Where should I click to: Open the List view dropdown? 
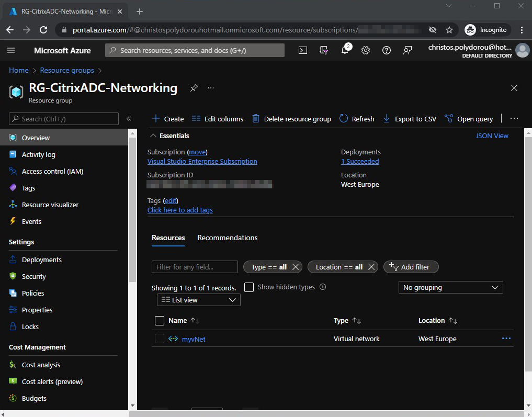click(x=199, y=300)
